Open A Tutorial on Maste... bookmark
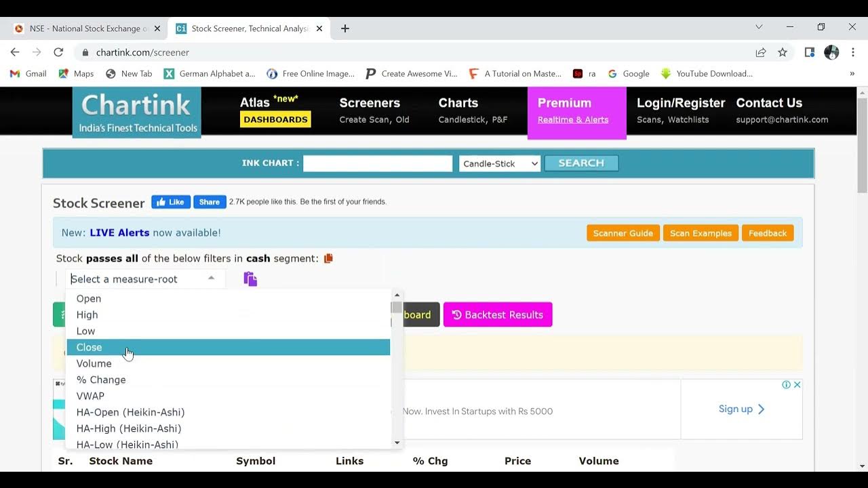The height and width of the screenshot is (488, 868). (515, 74)
